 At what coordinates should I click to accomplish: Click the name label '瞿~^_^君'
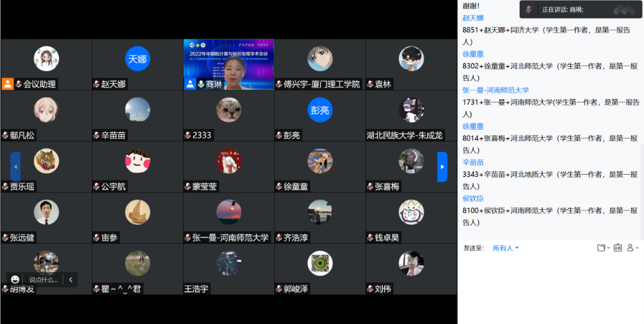point(121,288)
